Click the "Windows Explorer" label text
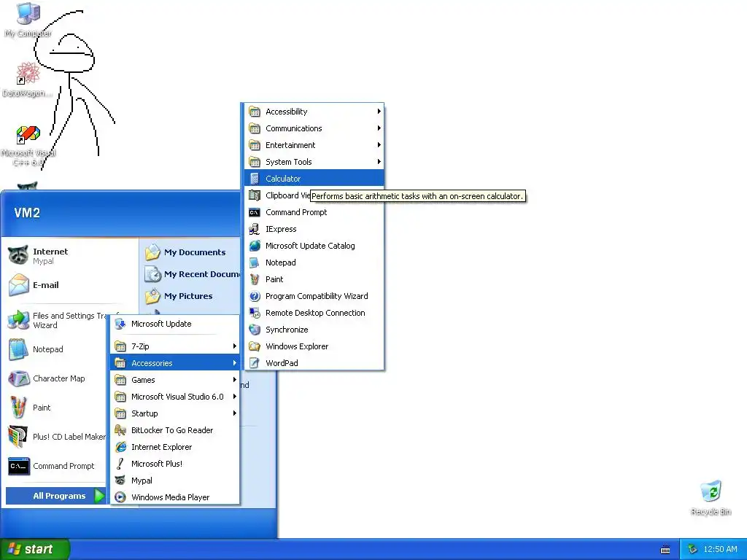Screen dimensions: 747x560 pos(297,346)
